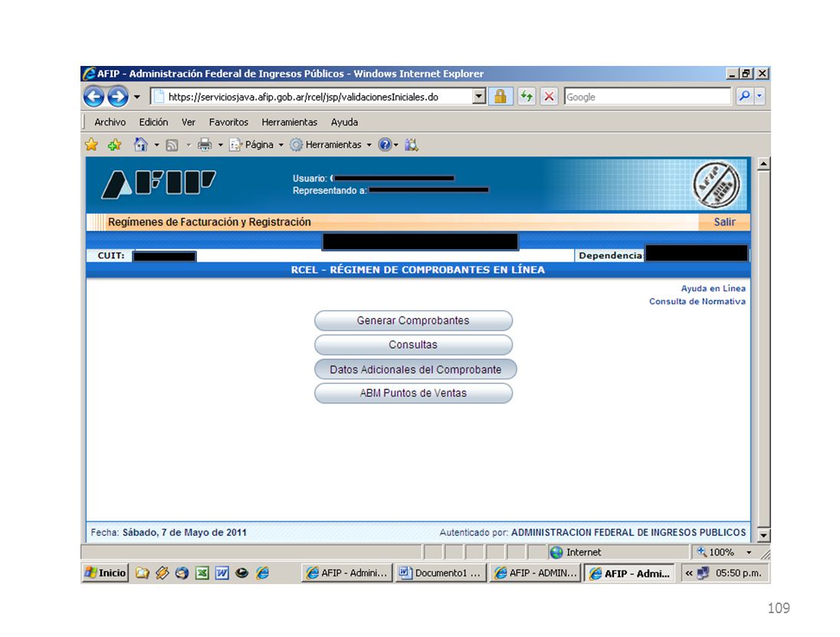This screenshot has width=840, height=637.
Task: Open the Ayuda menu
Action: pos(344,122)
